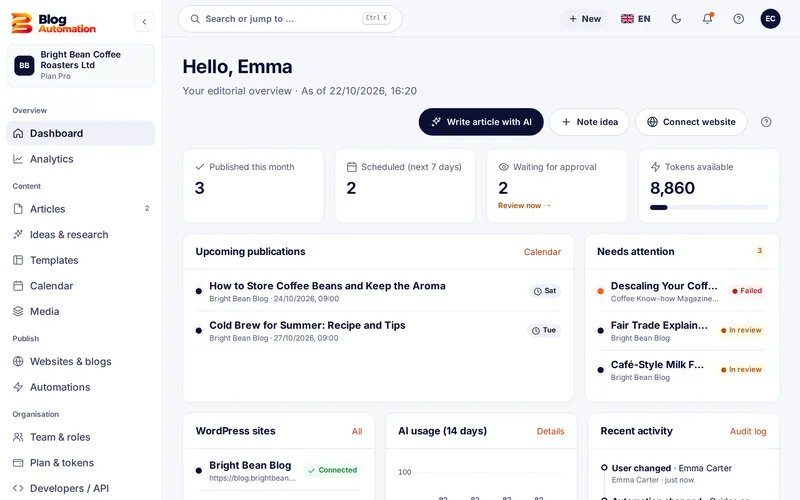Screen dimensions: 800x500
Task: Open Plan & tokens
Action: click(81, 463)
